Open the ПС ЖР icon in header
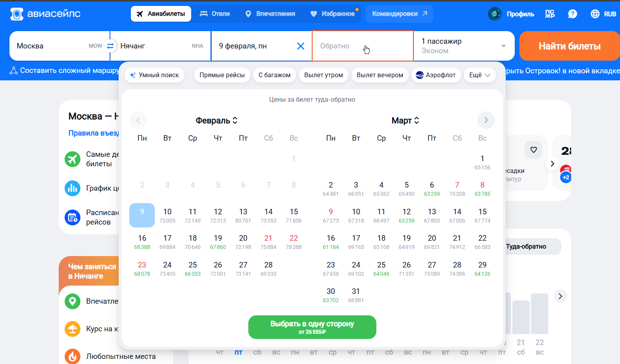This screenshot has height=364, width=620. click(x=550, y=14)
